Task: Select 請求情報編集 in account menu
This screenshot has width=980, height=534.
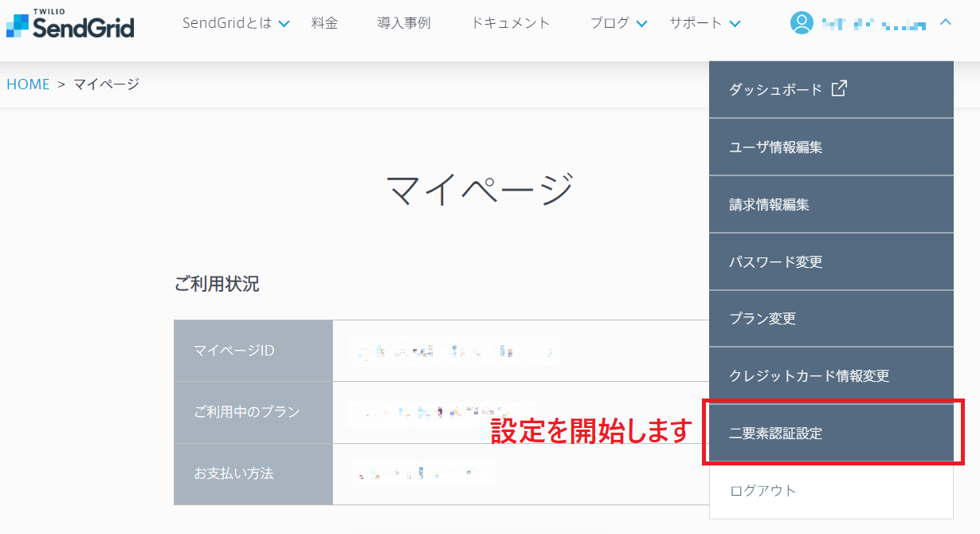Action: tap(831, 204)
